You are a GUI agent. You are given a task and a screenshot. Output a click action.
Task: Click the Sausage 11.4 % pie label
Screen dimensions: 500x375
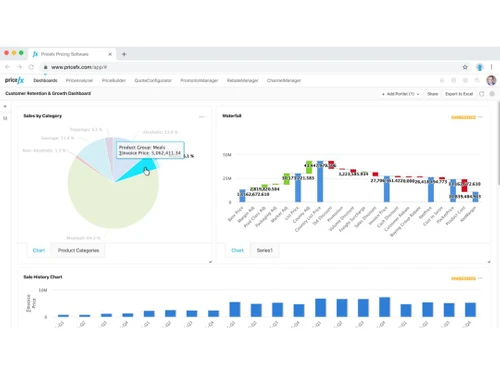point(57,138)
